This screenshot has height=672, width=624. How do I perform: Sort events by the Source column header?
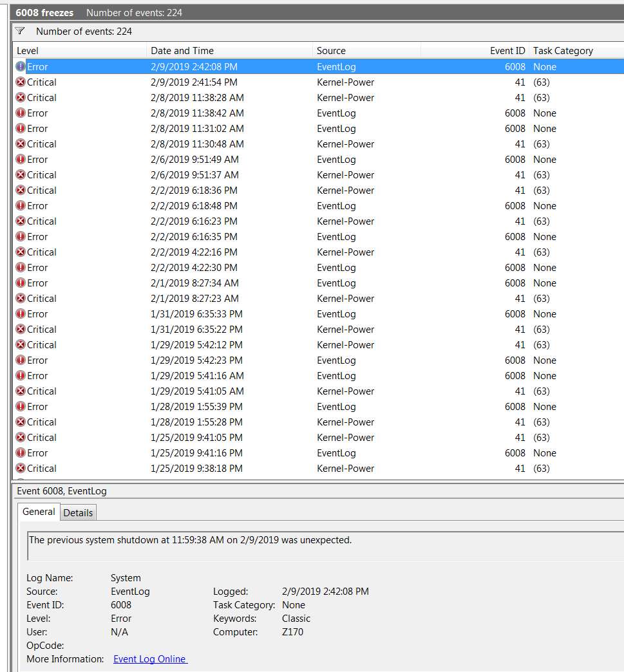point(366,51)
